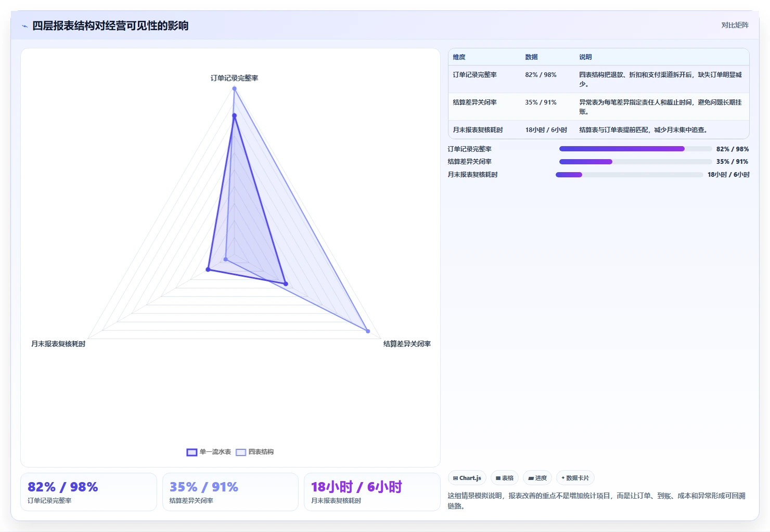
Task: Click the 四表结构 point on 结算差异关闭率 axis
Action: click(368, 331)
